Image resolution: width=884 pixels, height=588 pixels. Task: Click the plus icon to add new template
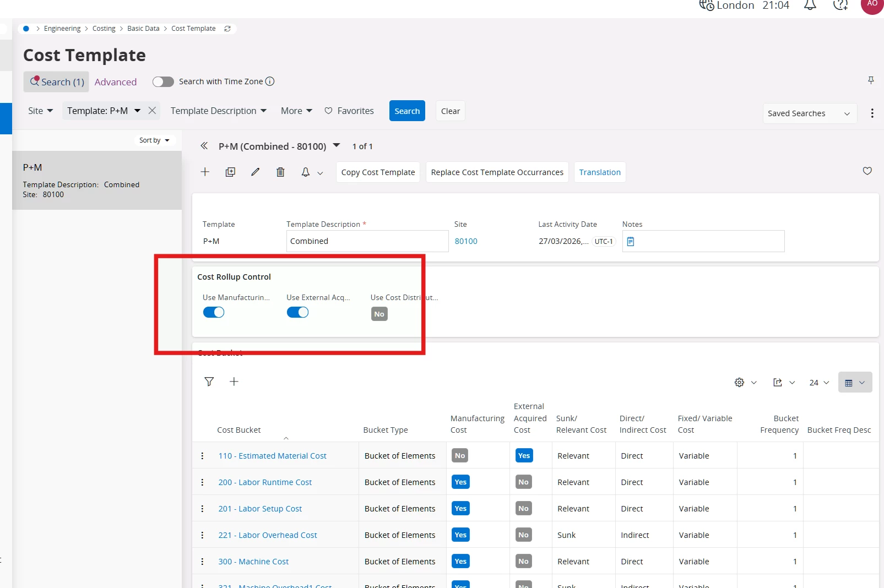[205, 172]
